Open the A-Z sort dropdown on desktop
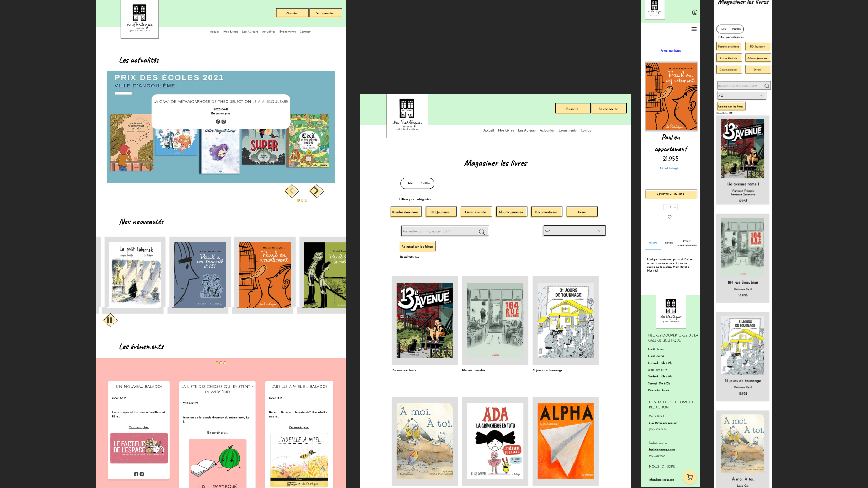The image size is (868, 488). 574,231
